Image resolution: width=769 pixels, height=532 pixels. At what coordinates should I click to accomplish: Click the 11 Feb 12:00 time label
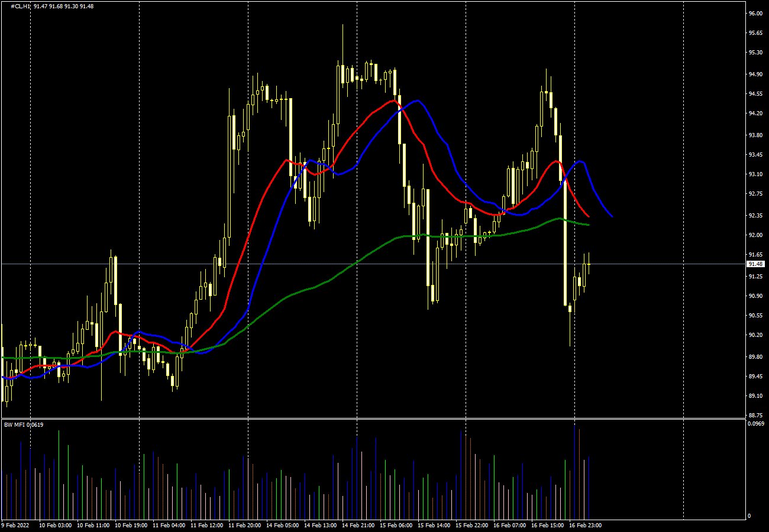pyautogui.click(x=207, y=525)
